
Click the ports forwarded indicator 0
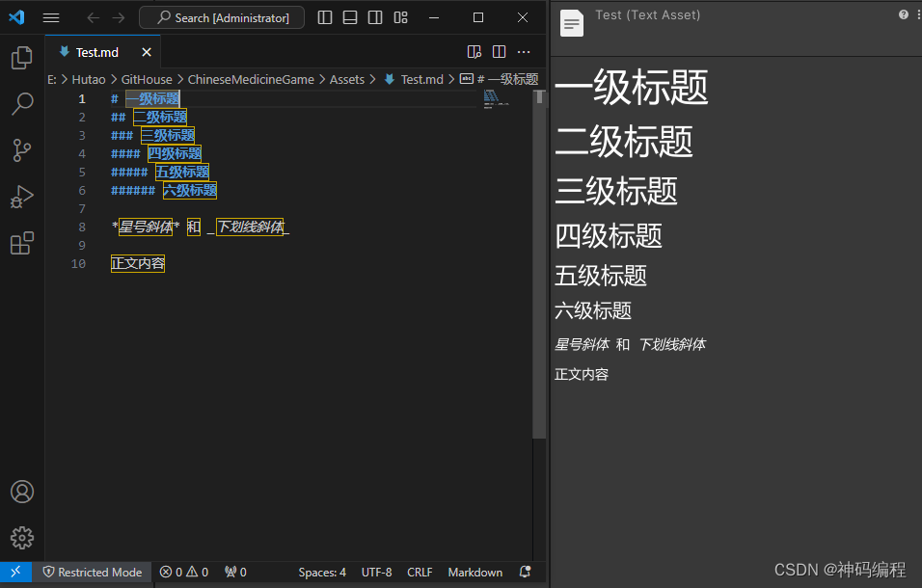click(x=235, y=573)
